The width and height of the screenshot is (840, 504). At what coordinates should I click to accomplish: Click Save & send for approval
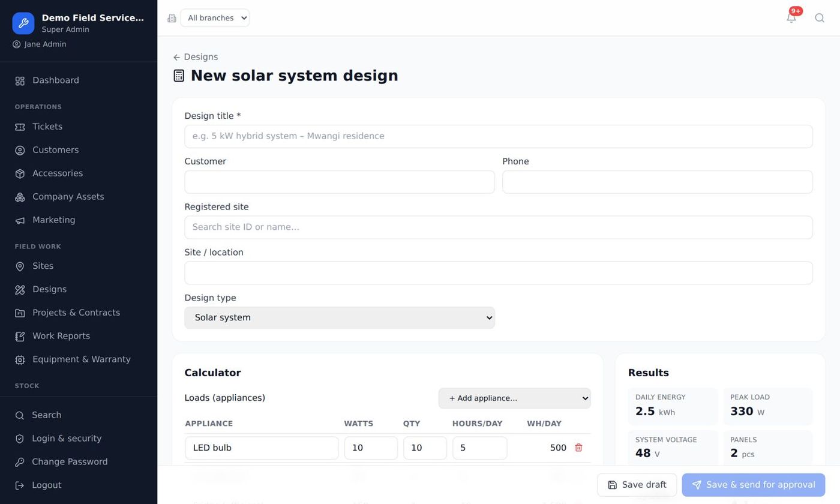[754, 485]
